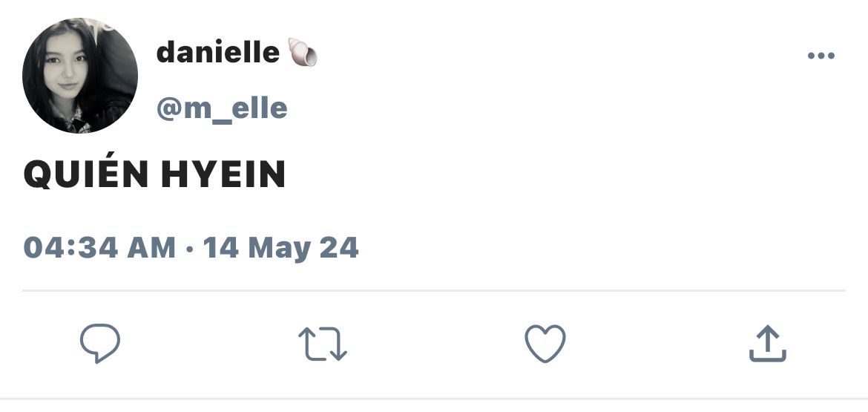Select the word HYEIN in tweet
Viewport: 868px width, 412px height.
(x=223, y=174)
